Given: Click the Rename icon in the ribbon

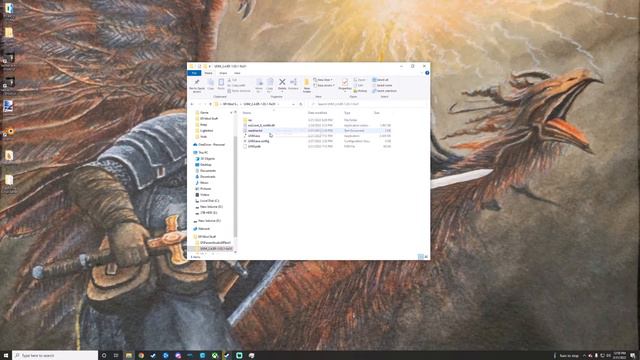Looking at the screenshot, I should (293, 82).
